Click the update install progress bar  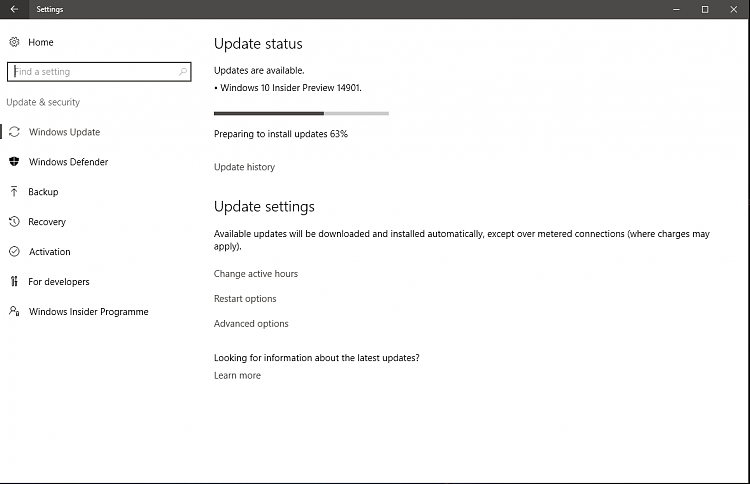[301, 113]
